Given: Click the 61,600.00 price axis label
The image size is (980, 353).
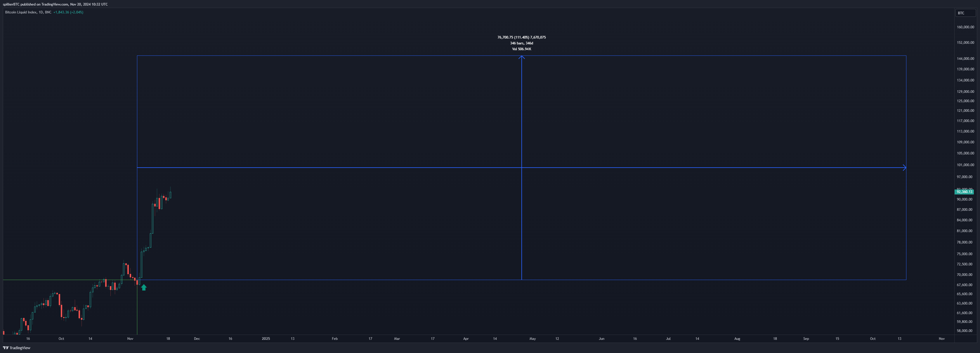Looking at the screenshot, I should tap(965, 313).
